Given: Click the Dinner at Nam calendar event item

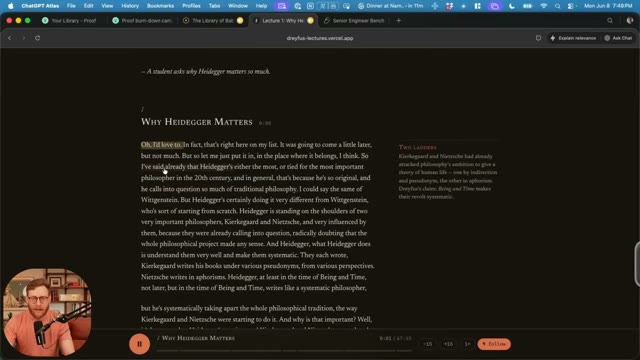Looking at the screenshot, I should (x=390, y=6).
